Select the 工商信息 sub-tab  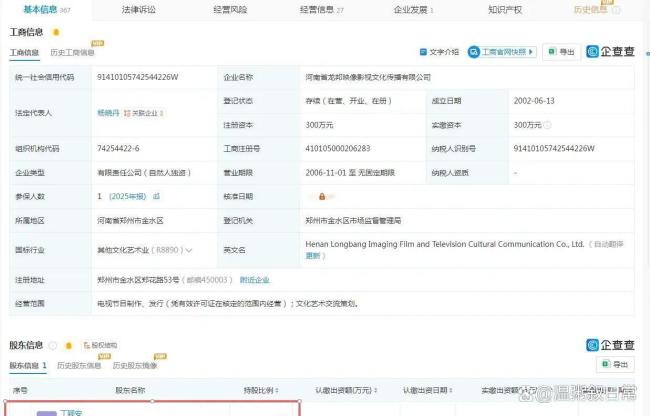point(24,53)
